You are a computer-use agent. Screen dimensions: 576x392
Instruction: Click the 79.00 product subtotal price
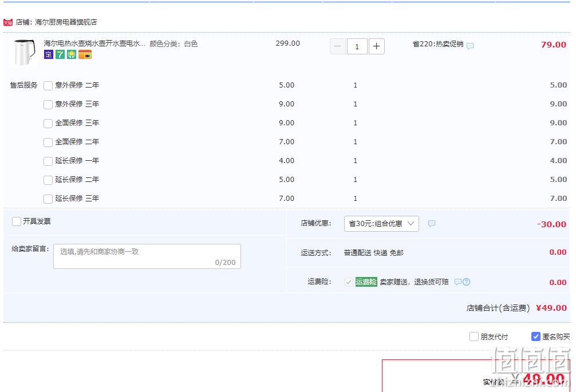pos(554,45)
